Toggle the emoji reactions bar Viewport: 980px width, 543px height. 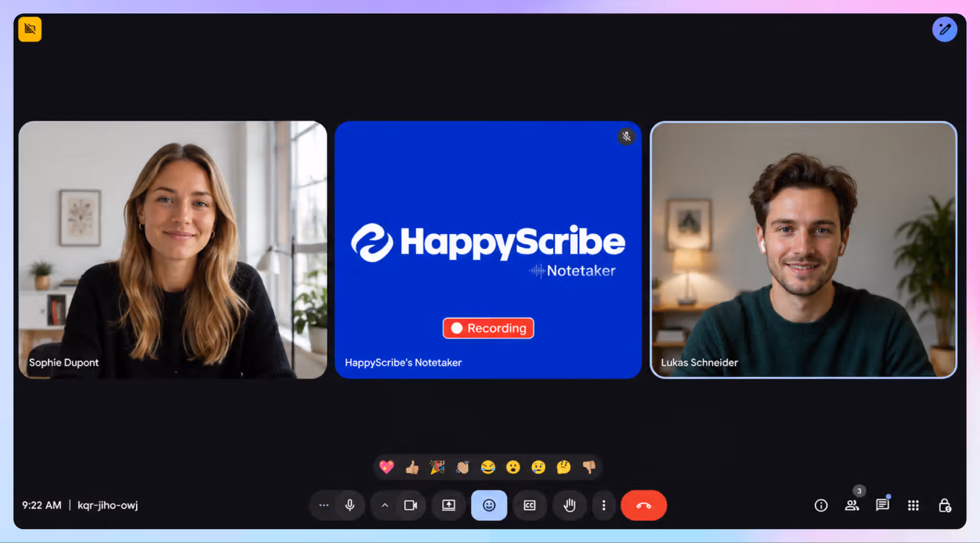coord(489,505)
